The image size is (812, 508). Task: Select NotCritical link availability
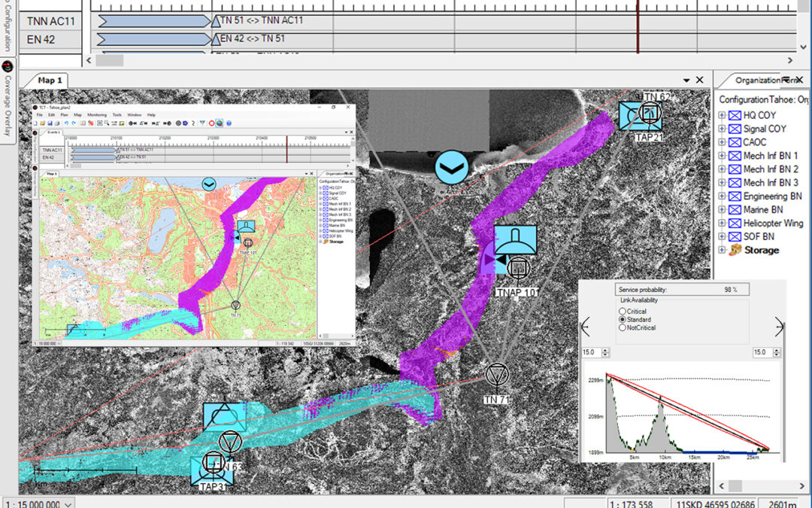tap(622, 327)
